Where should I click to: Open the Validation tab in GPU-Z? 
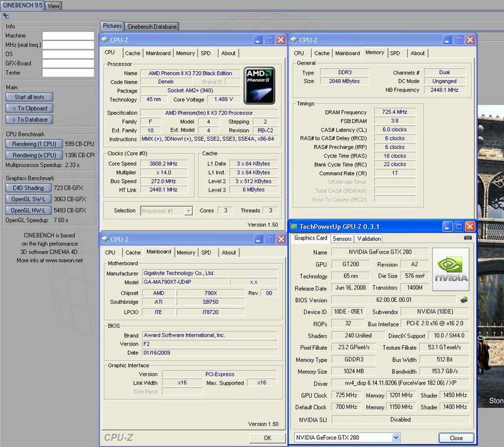point(369,239)
